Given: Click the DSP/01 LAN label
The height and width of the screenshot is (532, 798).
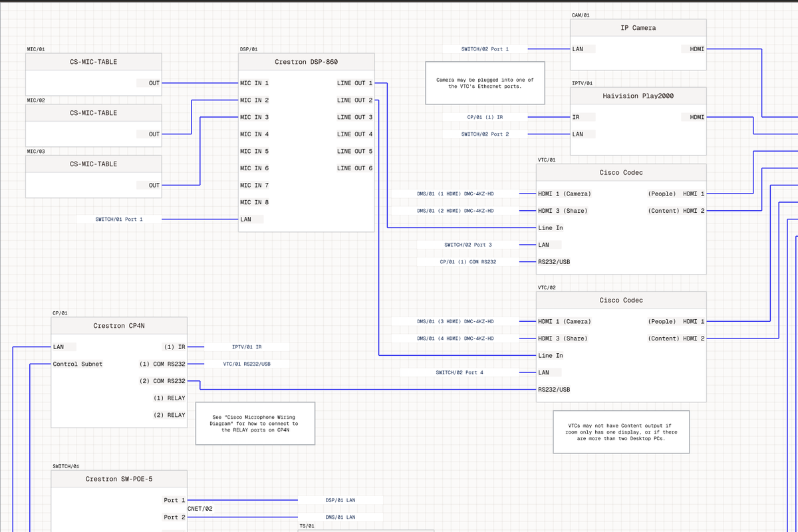Looking at the screenshot, I should [x=340, y=500].
